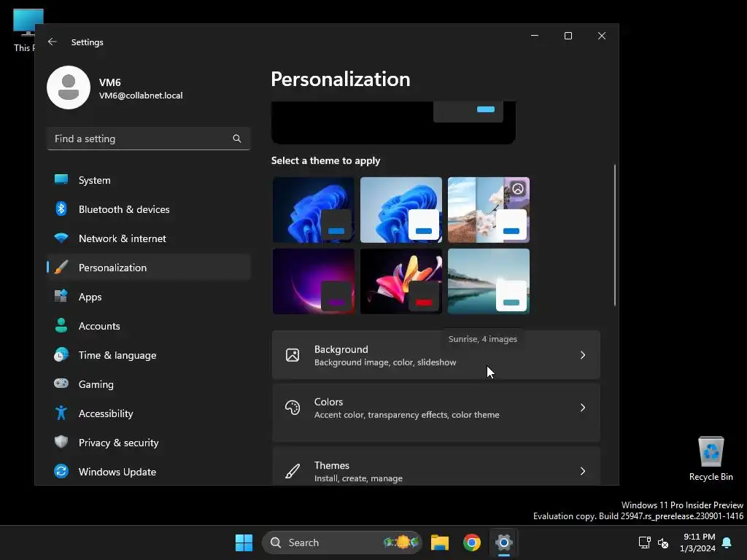This screenshot has height=560, width=747.
Task: Click the Background picture icon
Action: tap(293, 355)
